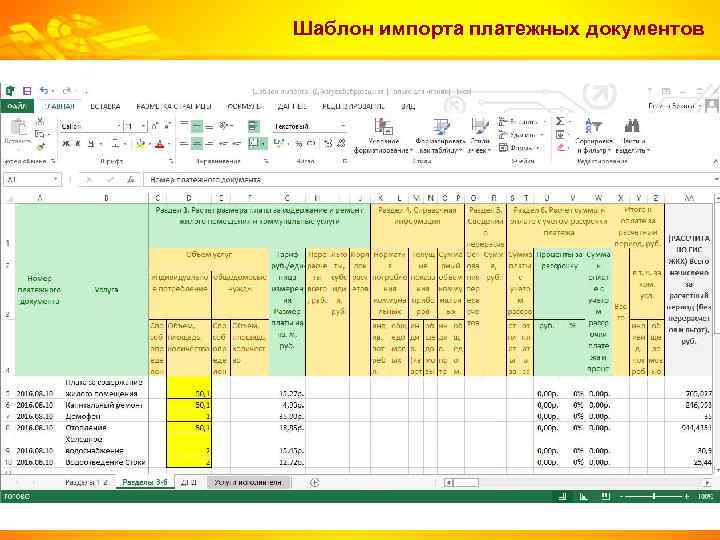The width and height of the screenshot is (720, 540).
Task: Click the AutoSum sigma icon
Action: pyautogui.click(x=560, y=121)
